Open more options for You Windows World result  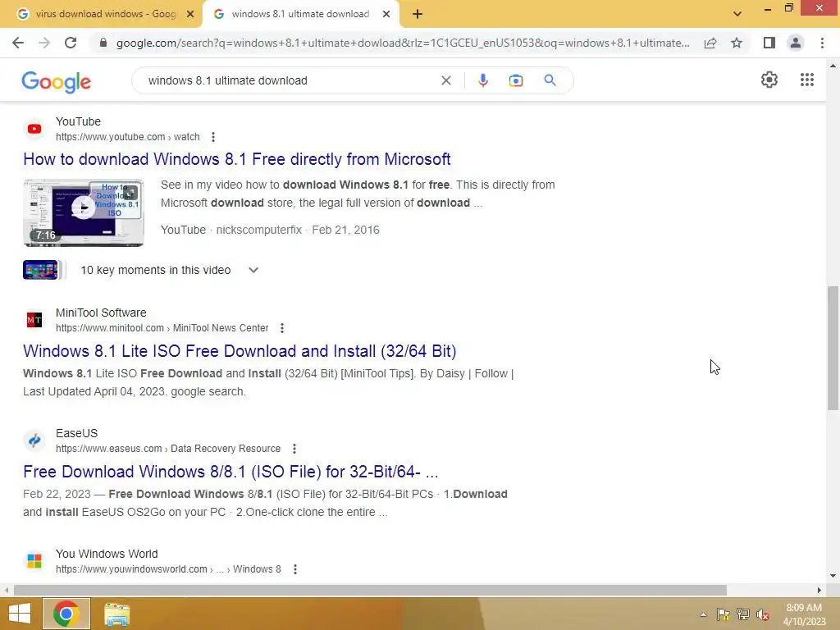tap(295, 569)
